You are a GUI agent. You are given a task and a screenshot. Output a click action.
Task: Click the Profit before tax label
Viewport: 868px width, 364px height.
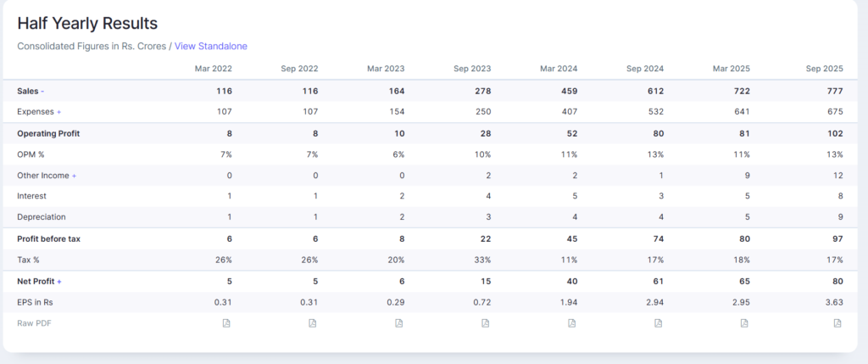tap(48, 239)
